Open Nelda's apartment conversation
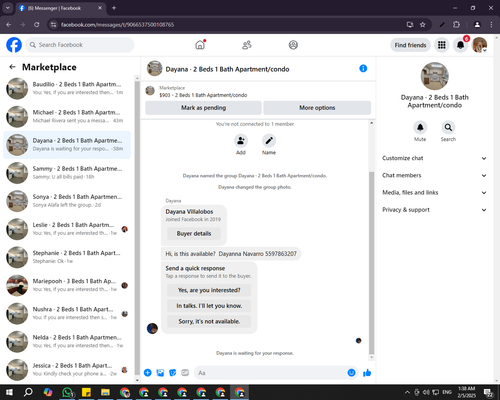The height and width of the screenshot is (400, 500). 67,341
